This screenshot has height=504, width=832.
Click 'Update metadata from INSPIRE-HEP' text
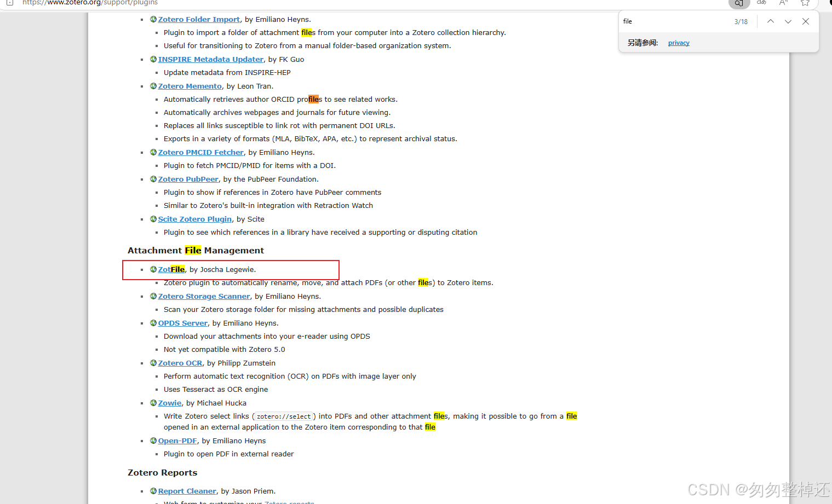click(x=227, y=72)
